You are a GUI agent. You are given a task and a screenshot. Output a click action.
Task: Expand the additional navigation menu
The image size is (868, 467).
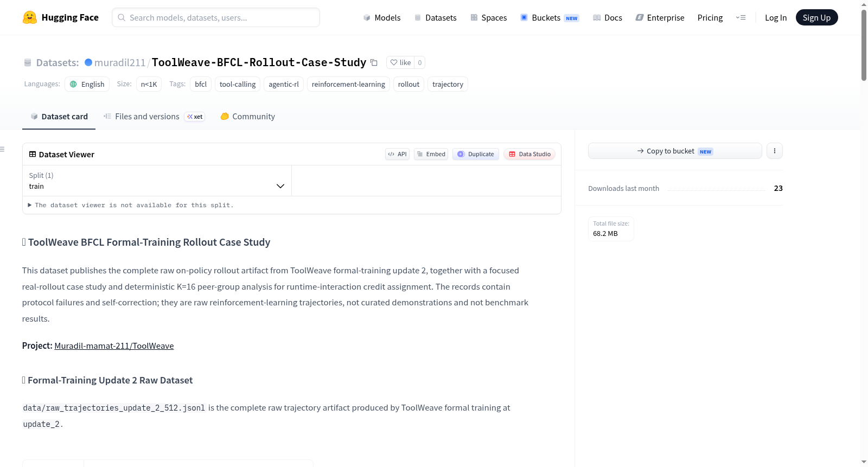tap(741, 17)
